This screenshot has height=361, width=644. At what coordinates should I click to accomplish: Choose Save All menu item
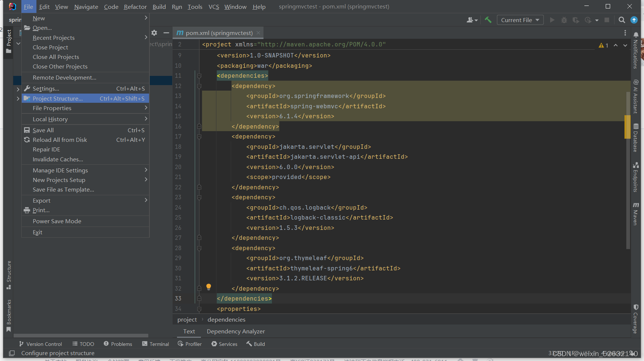point(85,130)
